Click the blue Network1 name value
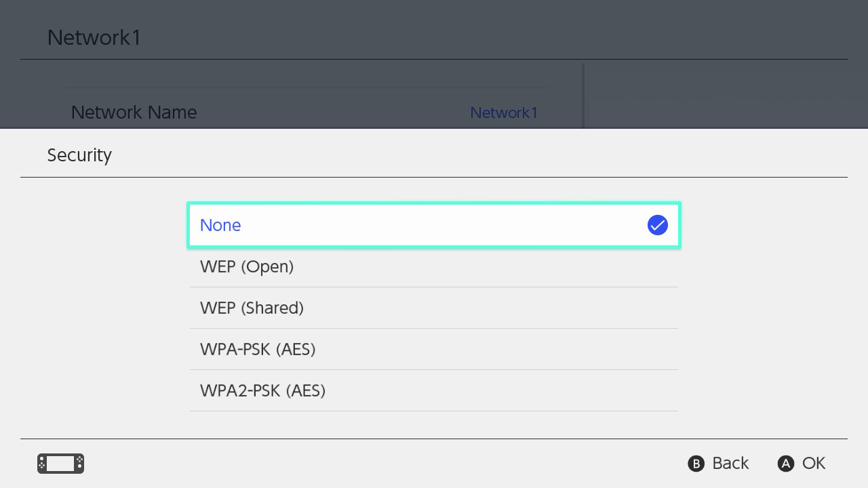This screenshot has width=868, height=488. (x=503, y=113)
